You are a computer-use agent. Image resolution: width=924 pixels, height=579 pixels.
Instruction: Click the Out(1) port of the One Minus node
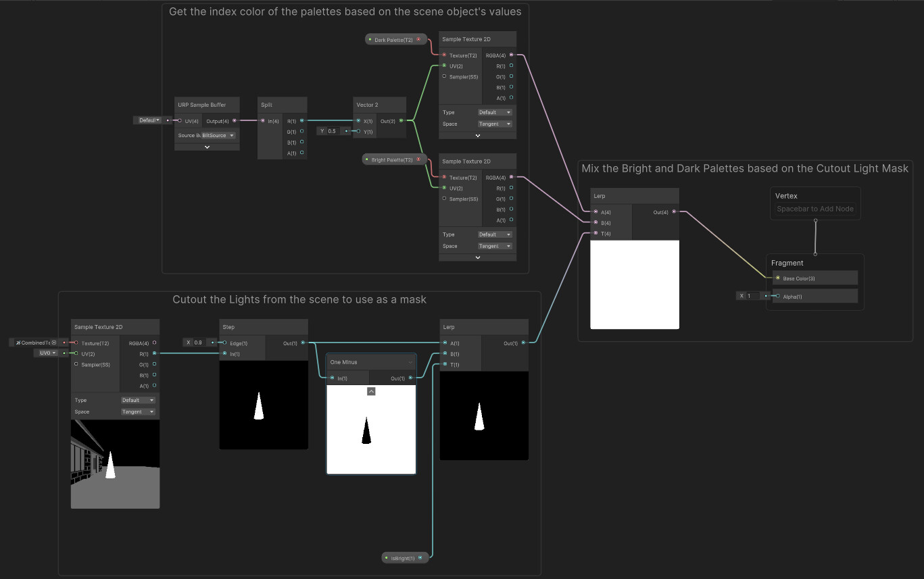pos(411,378)
